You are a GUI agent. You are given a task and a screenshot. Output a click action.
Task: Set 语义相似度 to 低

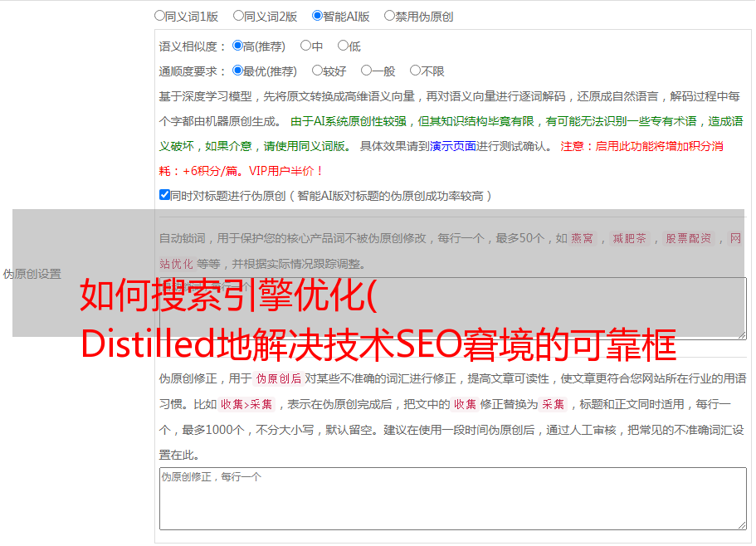(343, 46)
